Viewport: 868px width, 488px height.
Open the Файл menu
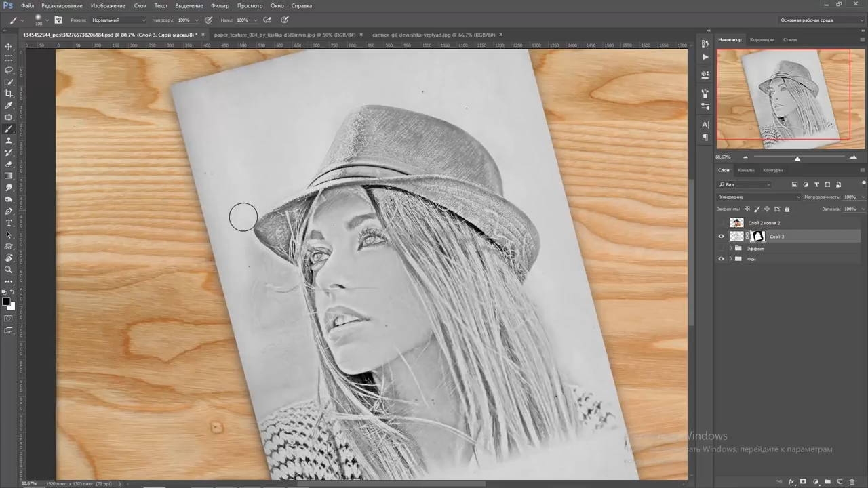click(27, 5)
